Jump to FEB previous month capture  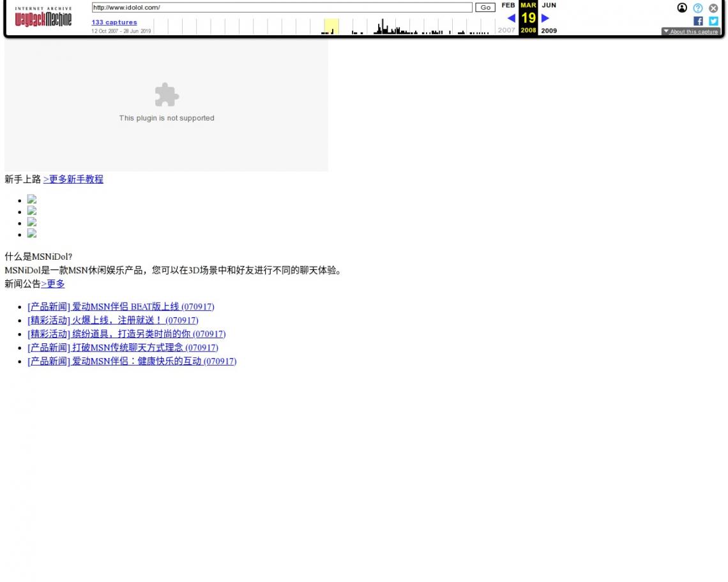point(508,5)
